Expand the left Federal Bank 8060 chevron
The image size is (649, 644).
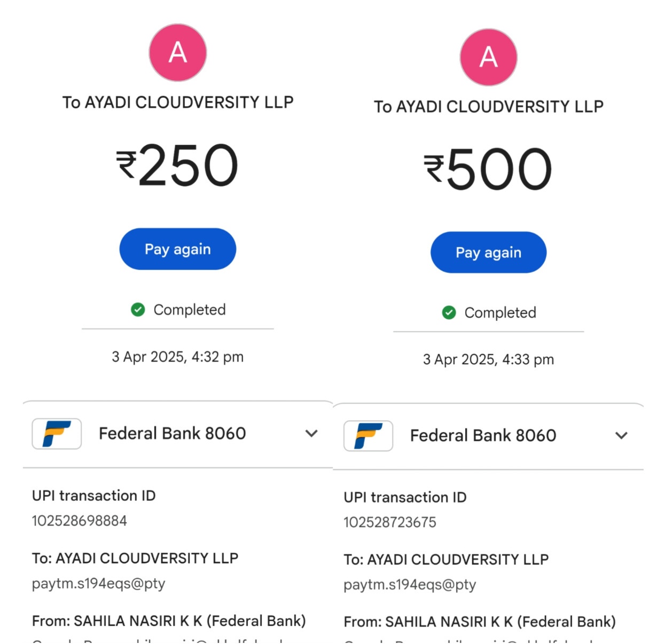(x=311, y=433)
